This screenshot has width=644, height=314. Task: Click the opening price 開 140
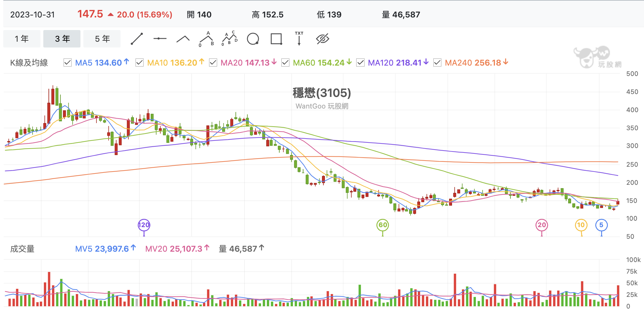(199, 15)
